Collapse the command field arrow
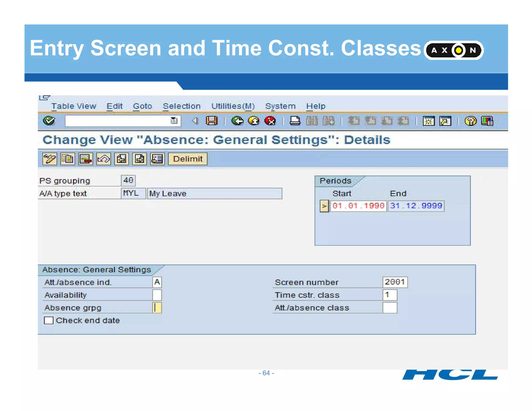The image size is (532, 411). point(195,121)
